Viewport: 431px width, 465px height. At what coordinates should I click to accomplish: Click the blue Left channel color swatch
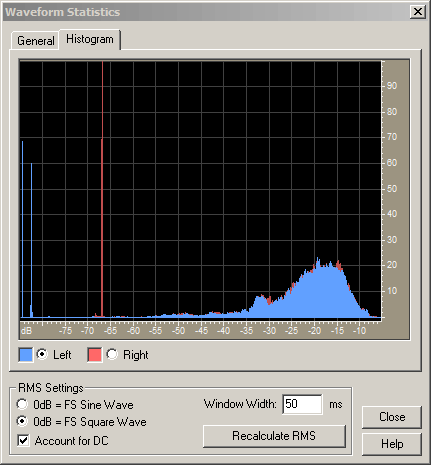[x=26, y=354]
